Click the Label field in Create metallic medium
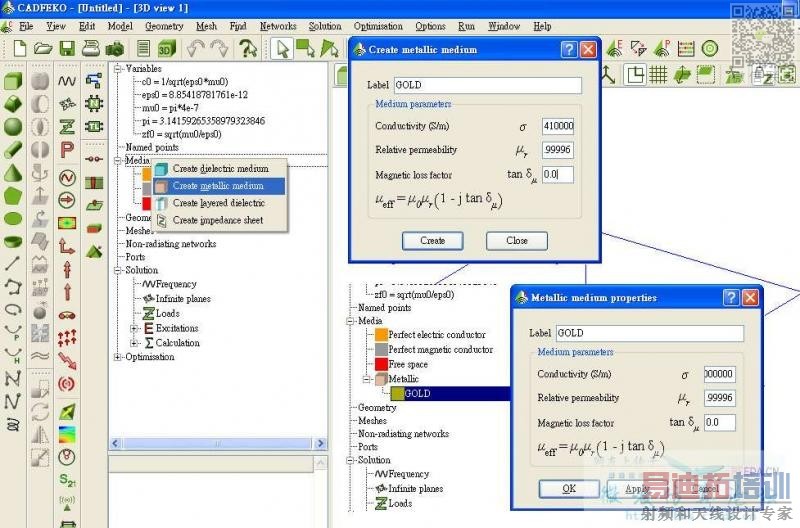The width and height of the screenshot is (800, 528). tap(487, 85)
